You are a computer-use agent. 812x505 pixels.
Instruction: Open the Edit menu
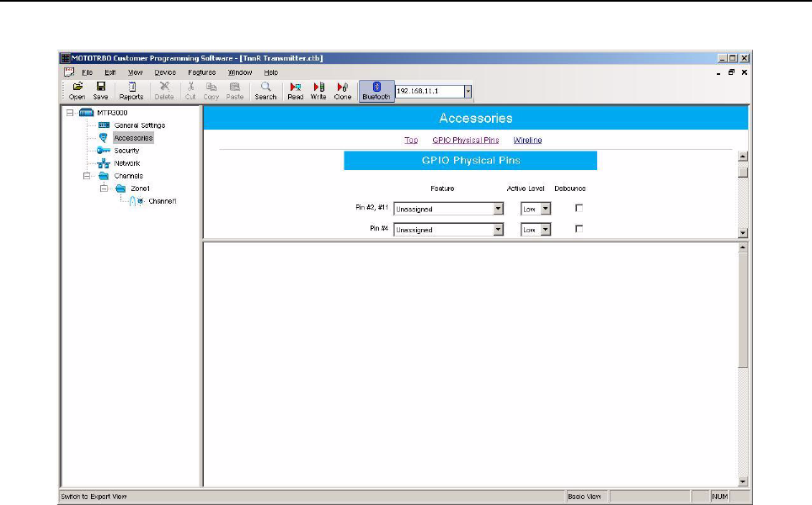click(110, 72)
